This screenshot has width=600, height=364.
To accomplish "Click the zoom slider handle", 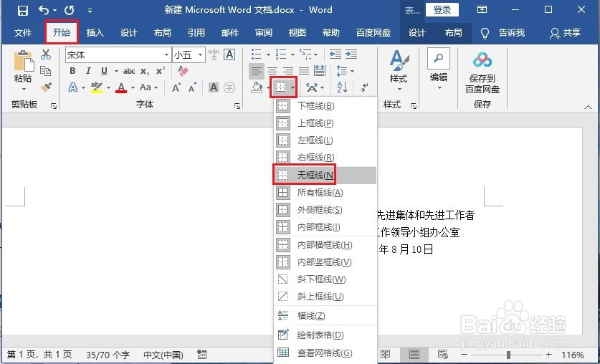I will point(508,355).
